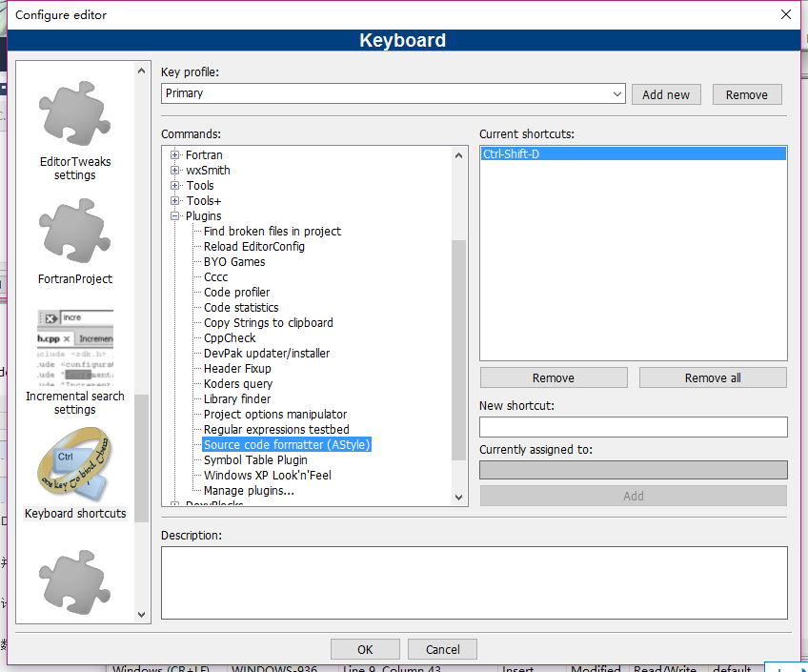Screen dimensions: 808x672
Task: Expand the Tools+ commands node
Action: pyautogui.click(x=175, y=200)
